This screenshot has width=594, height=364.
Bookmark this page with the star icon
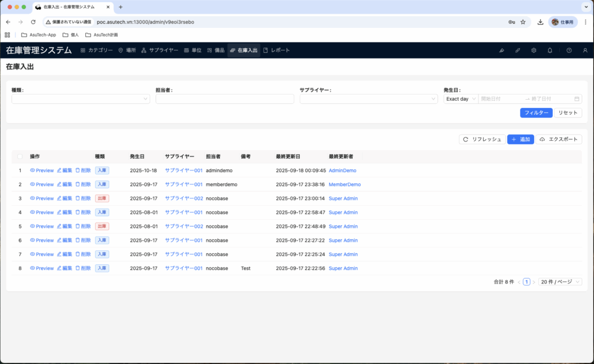click(523, 22)
